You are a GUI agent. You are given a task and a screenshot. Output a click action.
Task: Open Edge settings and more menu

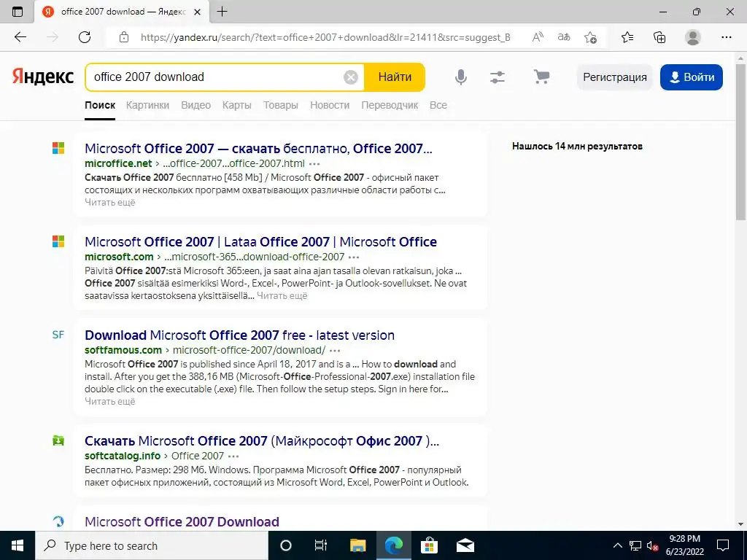[726, 37]
